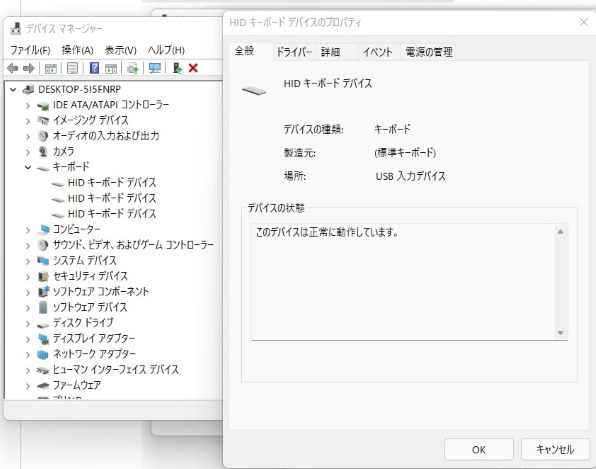
Task: Open the 表示(V) menu
Action: pyautogui.click(x=120, y=50)
